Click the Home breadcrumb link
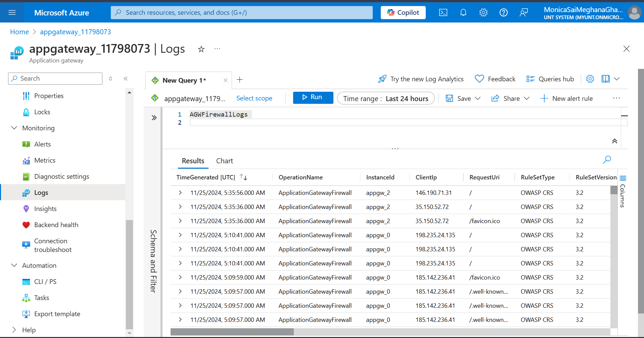This screenshot has width=644, height=338. (x=19, y=32)
